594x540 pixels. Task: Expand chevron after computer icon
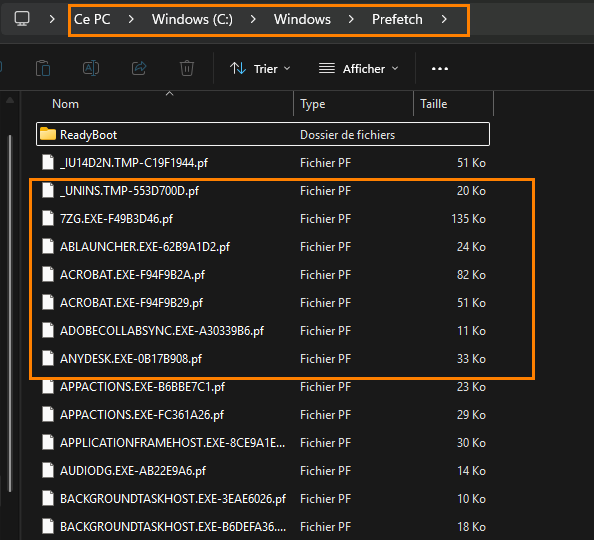pyautogui.click(x=52, y=19)
